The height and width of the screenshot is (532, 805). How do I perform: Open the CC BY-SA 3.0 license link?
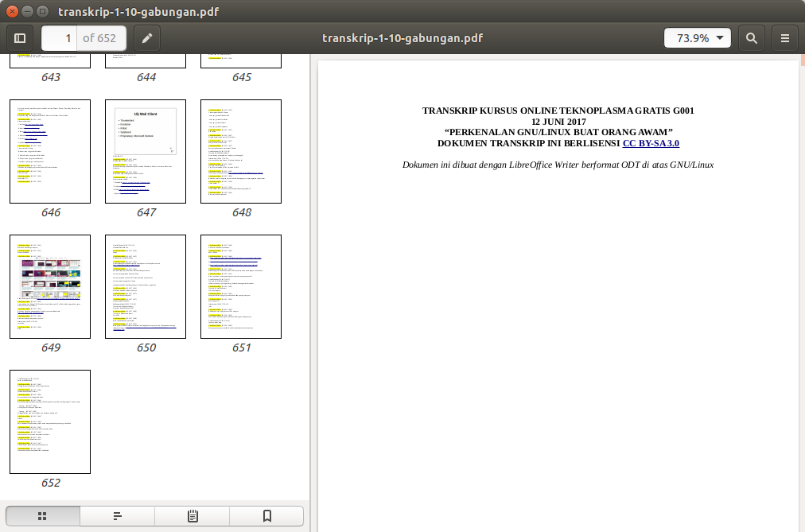651,144
